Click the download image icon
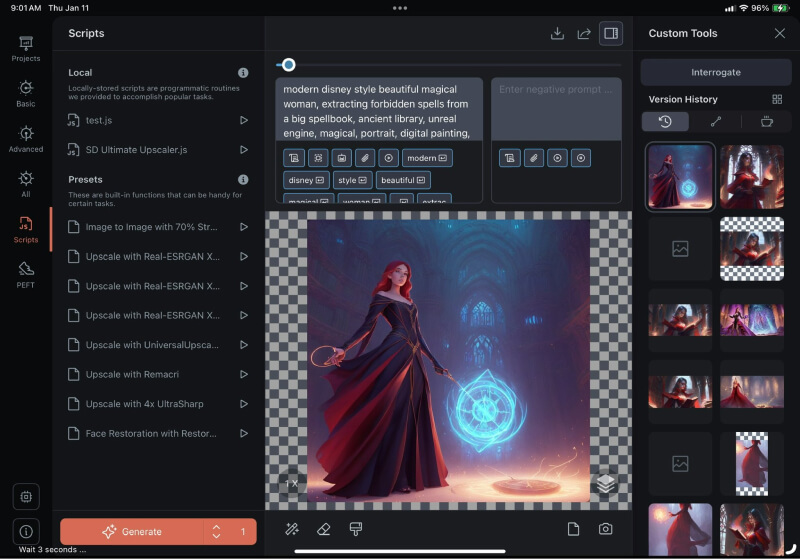This screenshot has height=559, width=800. [x=557, y=33]
